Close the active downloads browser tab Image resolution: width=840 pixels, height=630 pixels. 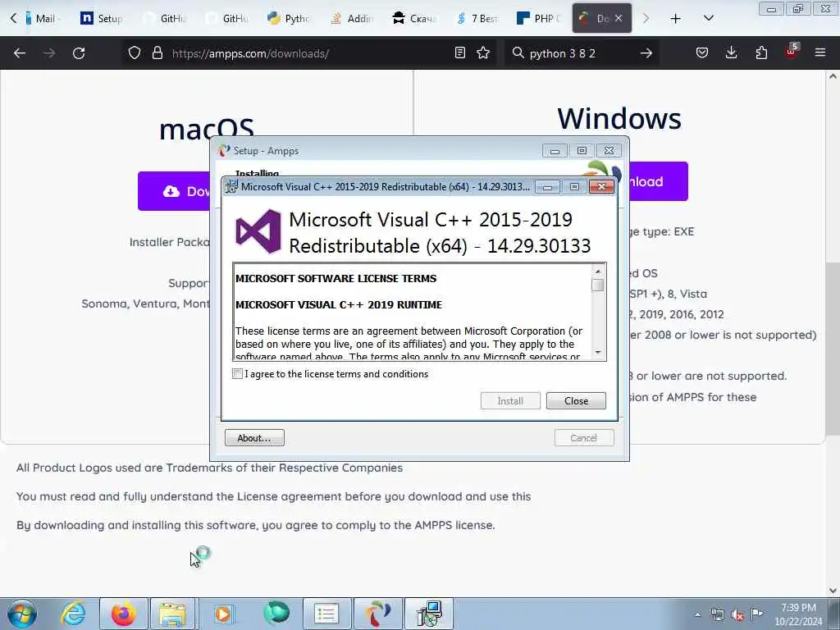[x=619, y=18]
